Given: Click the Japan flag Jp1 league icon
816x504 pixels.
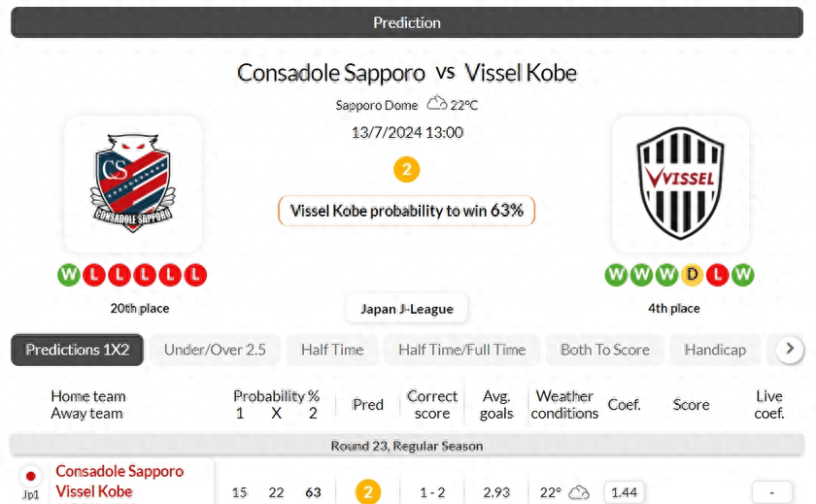Looking at the screenshot, I should point(31,477).
